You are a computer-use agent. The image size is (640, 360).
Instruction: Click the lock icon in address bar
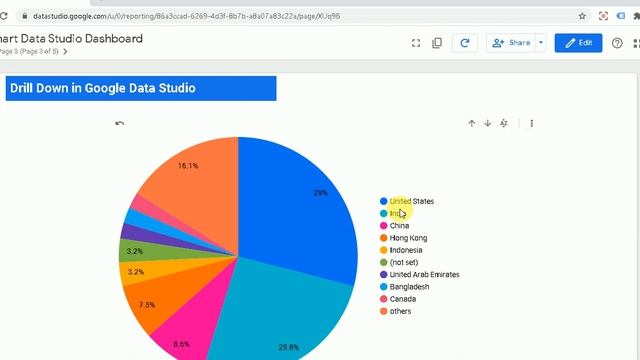point(25,16)
